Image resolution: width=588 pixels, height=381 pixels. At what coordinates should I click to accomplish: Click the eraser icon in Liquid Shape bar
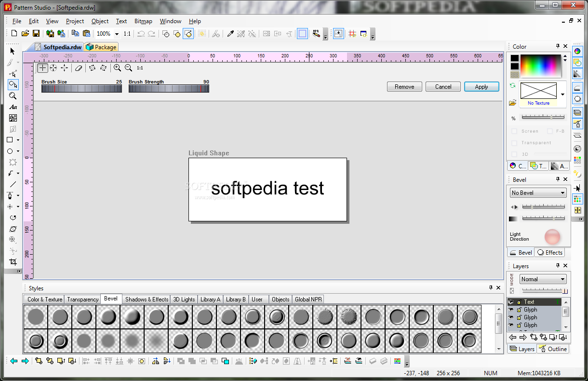click(79, 68)
